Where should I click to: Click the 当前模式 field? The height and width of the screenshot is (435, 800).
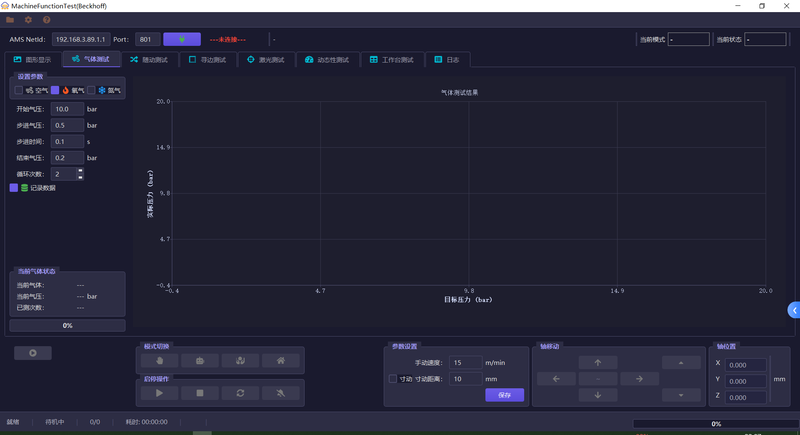[x=688, y=39]
